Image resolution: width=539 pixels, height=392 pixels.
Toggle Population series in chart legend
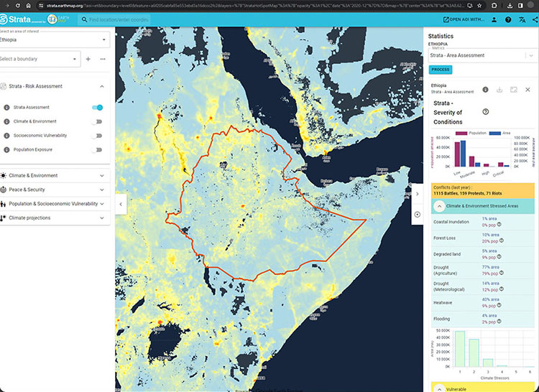(x=471, y=133)
